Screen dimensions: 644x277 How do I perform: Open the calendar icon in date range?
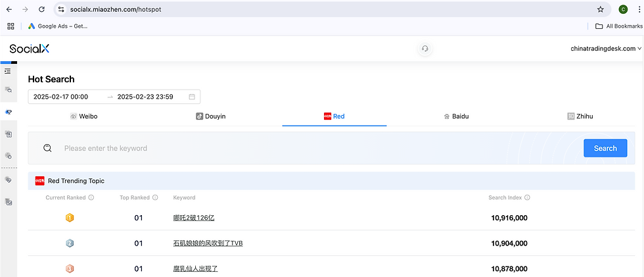[x=192, y=97]
